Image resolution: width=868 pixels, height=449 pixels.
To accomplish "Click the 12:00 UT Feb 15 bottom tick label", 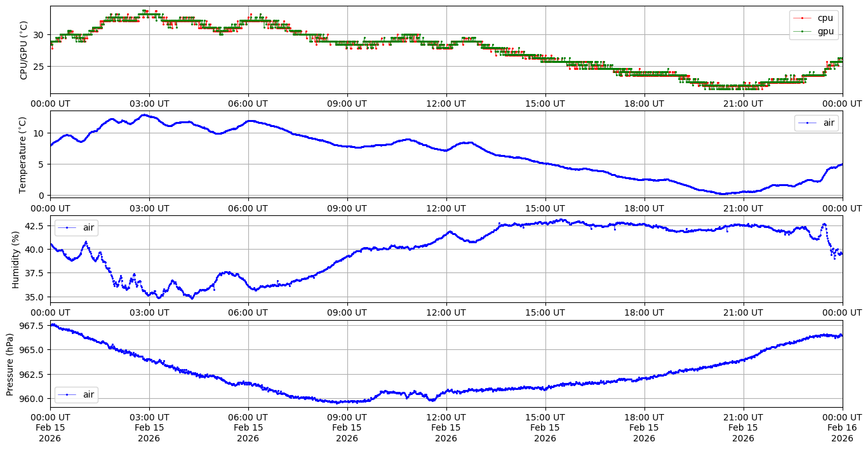I will pos(446,428).
